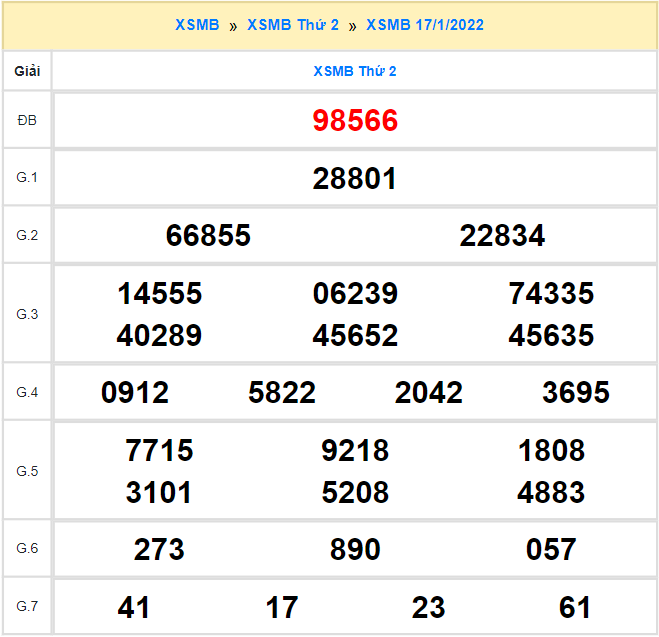Click seventh prize number 61
This screenshot has height=637, width=659.
575,607
